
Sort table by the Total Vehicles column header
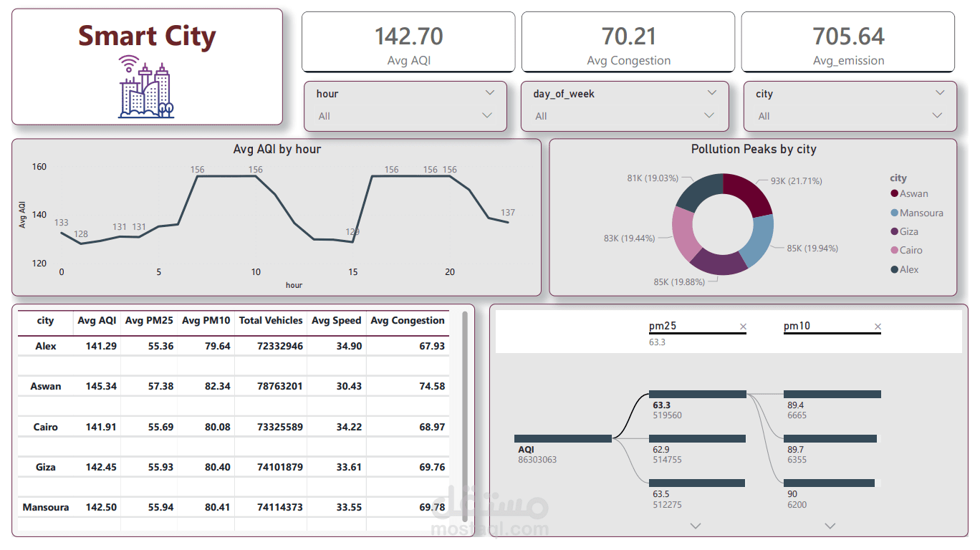[271, 321]
